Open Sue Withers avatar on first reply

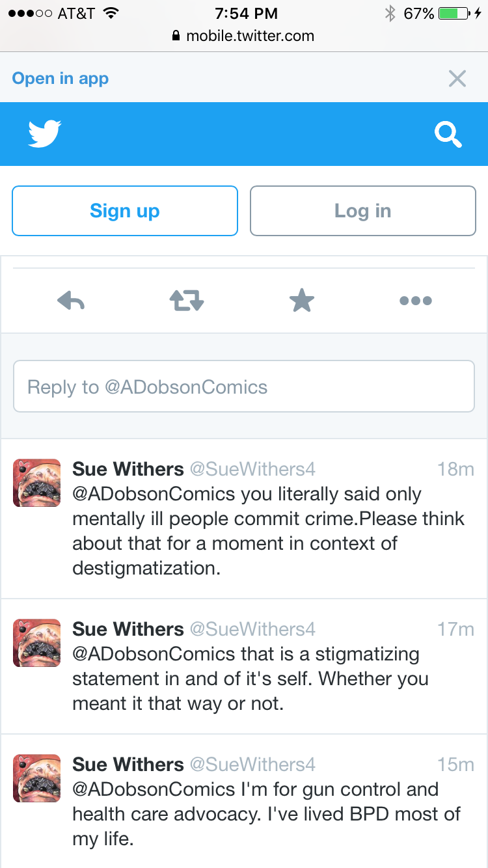coord(37,482)
